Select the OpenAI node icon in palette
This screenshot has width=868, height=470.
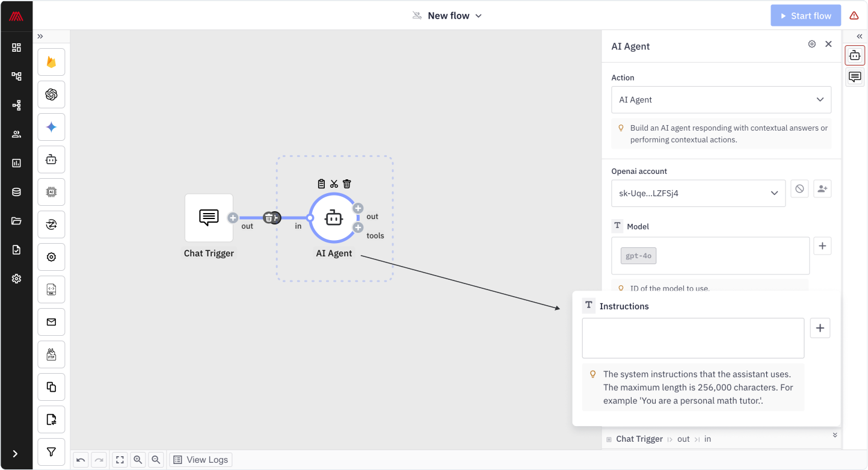51,94
